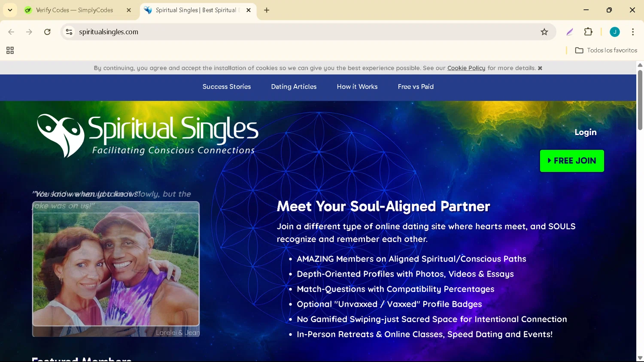Go back to previous page
This screenshot has height=362, width=644.
pos(11,32)
